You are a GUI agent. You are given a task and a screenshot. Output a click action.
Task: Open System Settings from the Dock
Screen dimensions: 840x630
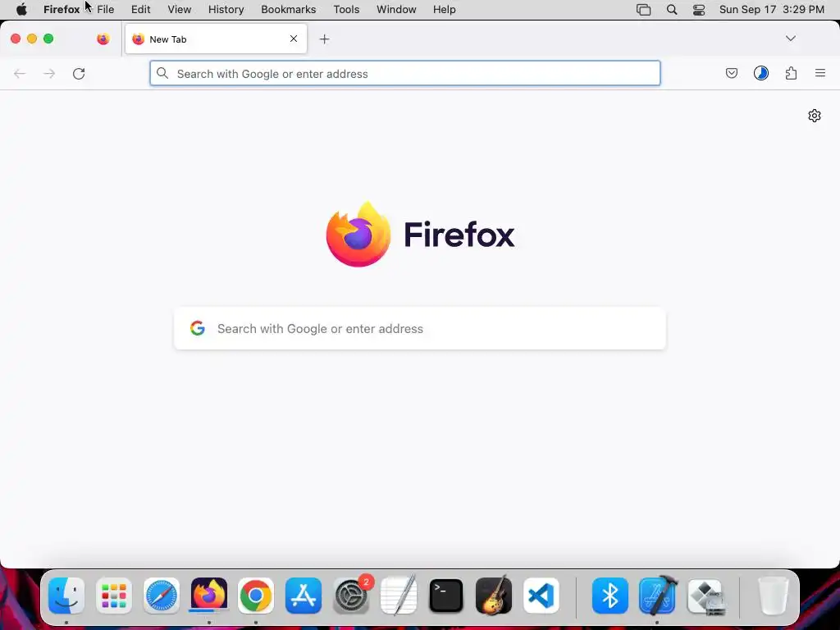(x=351, y=596)
